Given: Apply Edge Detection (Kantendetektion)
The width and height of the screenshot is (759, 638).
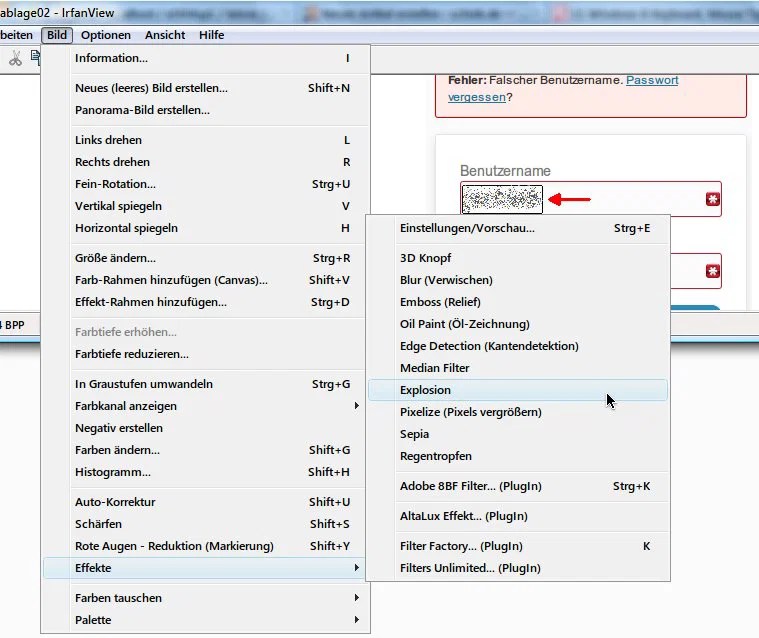Looking at the screenshot, I should [518, 346].
